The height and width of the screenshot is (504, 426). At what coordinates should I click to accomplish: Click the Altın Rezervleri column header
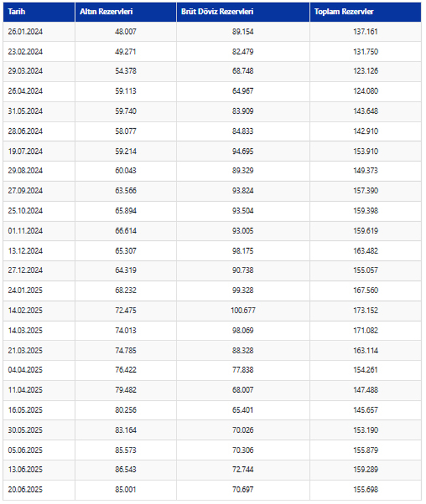click(x=125, y=12)
